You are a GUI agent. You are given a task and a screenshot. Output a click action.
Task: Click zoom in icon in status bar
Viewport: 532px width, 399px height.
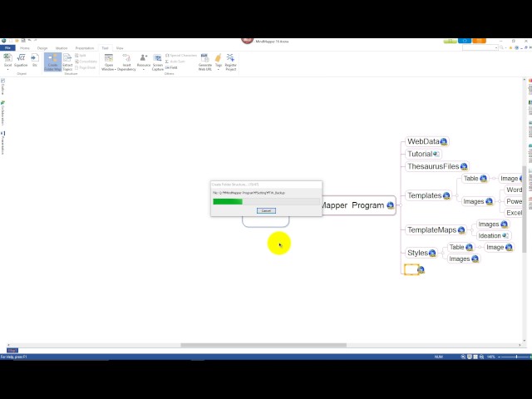click(530, 357)
